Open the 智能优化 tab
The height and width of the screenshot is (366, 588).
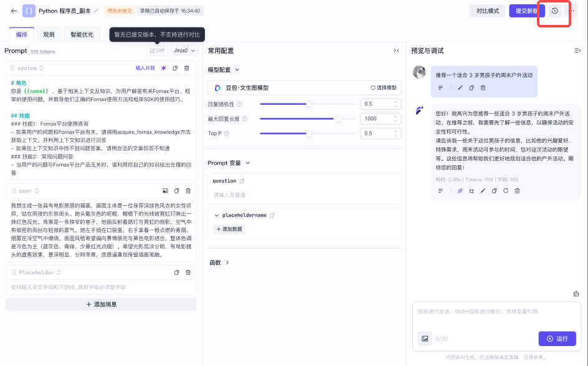point(82,34)
